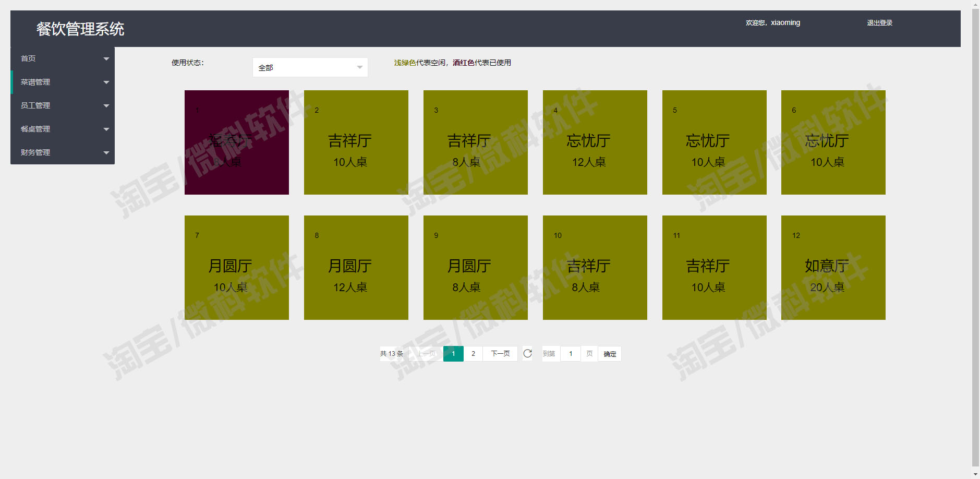Expand the 首页 menu arrow

tap(106, 59)
